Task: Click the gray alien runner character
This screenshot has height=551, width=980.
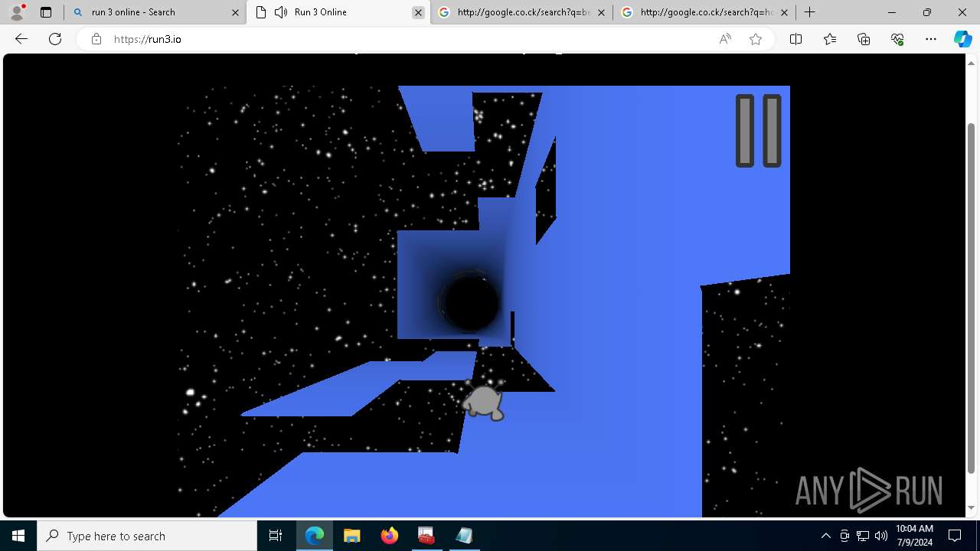Action: point(484,399)
